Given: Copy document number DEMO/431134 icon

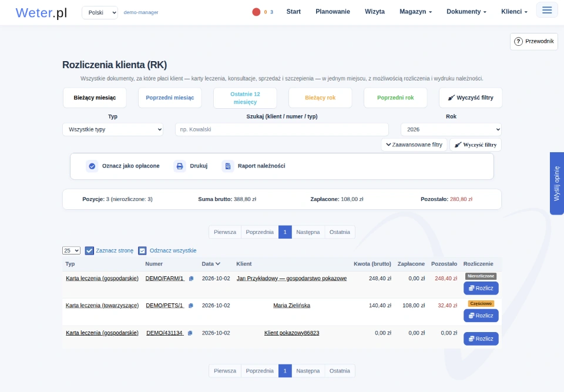Looking at the screenshot, I should [x=190, y=333].
